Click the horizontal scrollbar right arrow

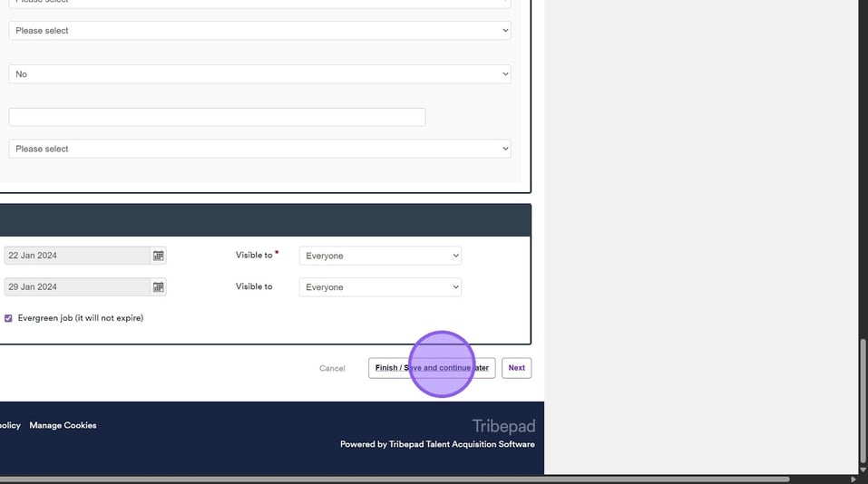pos(853,479)
